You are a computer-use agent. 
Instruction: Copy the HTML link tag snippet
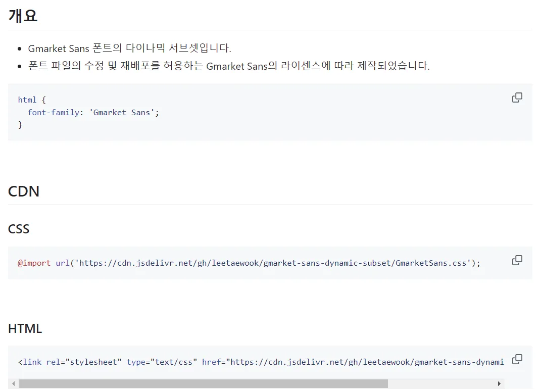517,359
